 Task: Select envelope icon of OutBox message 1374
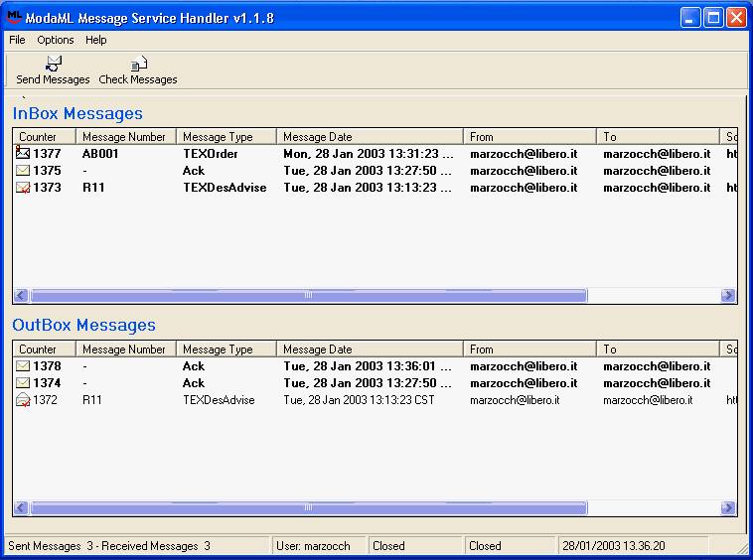(23, 383)
